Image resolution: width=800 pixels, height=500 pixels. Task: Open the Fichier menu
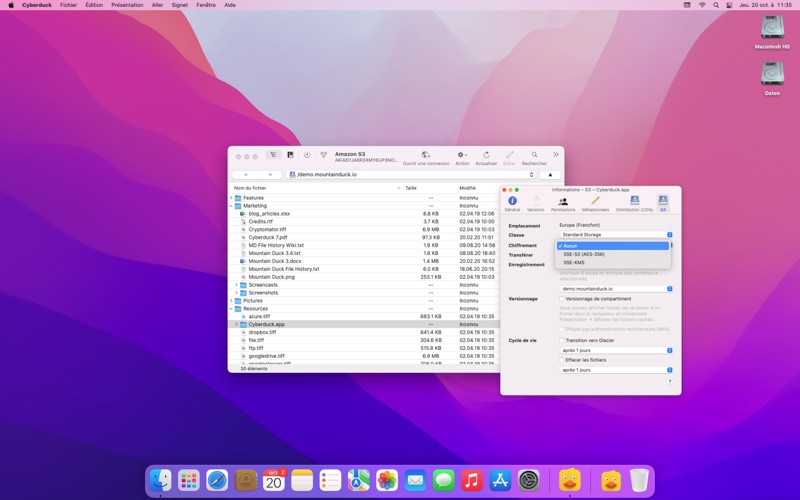point(68,5)
